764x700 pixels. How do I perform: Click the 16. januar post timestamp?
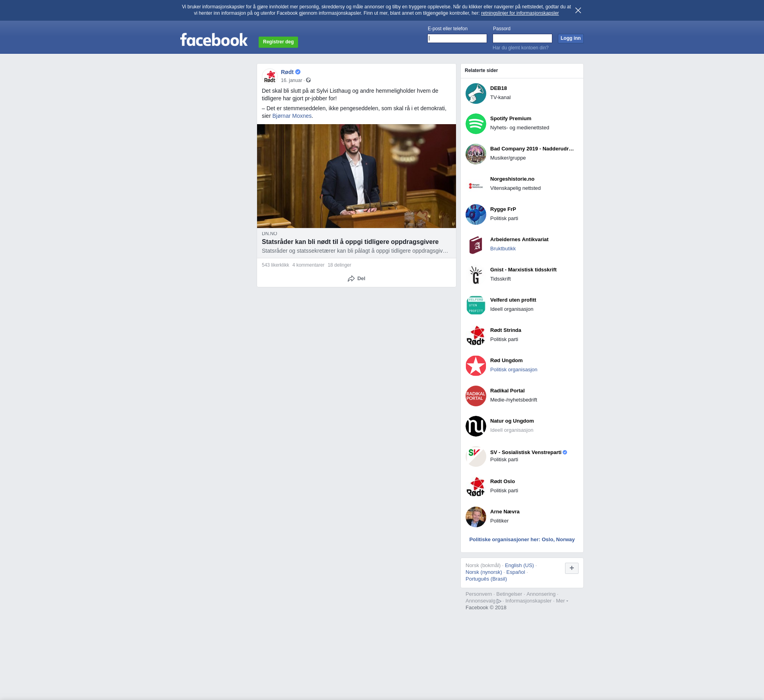point(291,80)
